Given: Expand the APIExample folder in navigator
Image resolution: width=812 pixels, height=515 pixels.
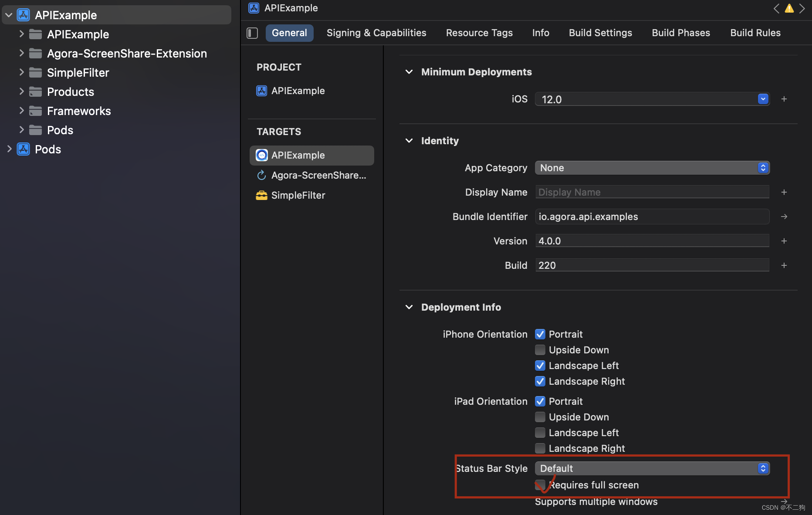Looking at the screenshot, I should pyautogui.click(x=21, y=34).
